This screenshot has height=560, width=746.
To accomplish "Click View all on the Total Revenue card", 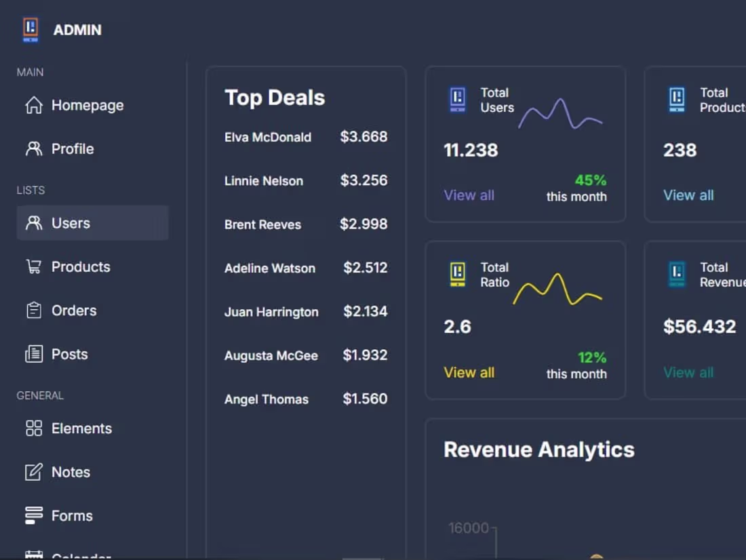I will 688,372.
